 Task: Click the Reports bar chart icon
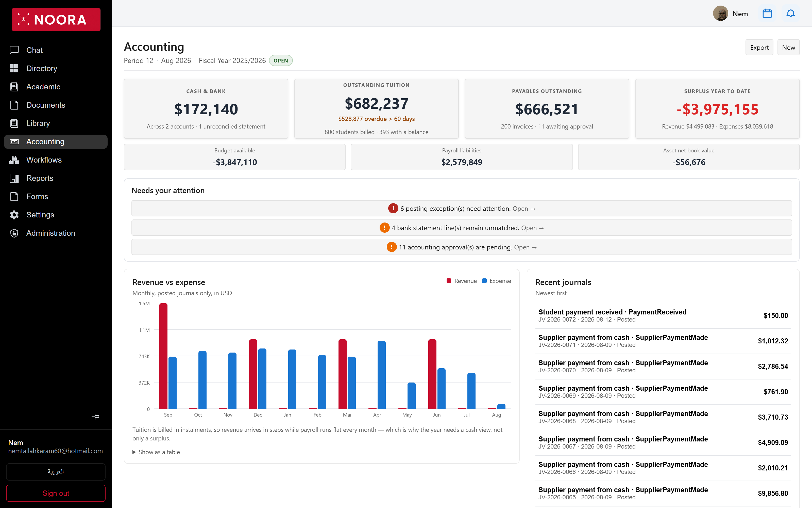(14, 178)
